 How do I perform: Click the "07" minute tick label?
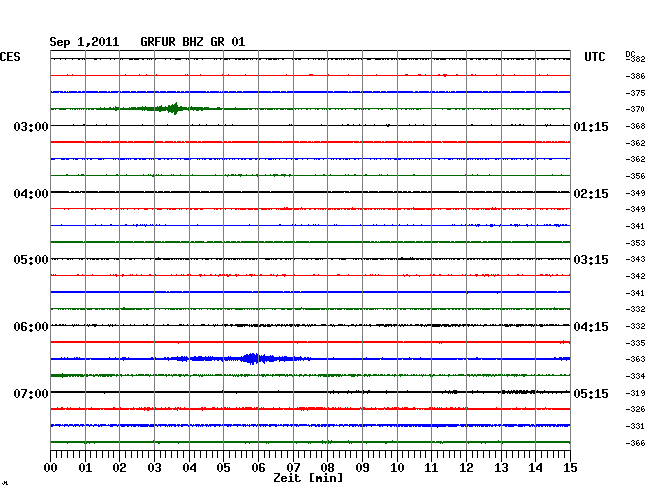coord(293,468)
